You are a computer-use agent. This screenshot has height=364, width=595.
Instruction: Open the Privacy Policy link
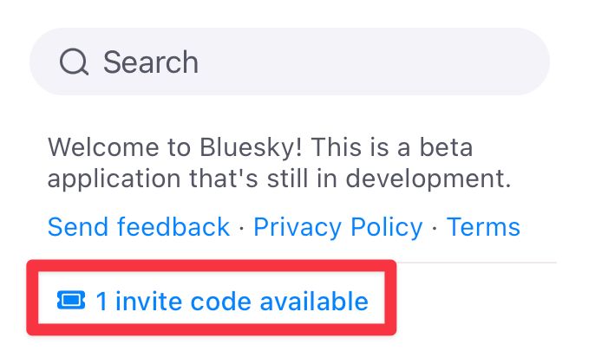[338, 227]
